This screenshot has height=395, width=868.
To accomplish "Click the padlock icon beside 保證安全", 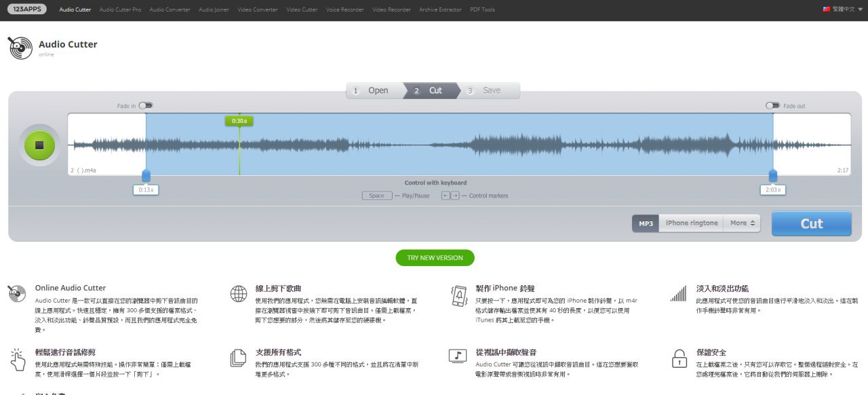I will 679,358.
